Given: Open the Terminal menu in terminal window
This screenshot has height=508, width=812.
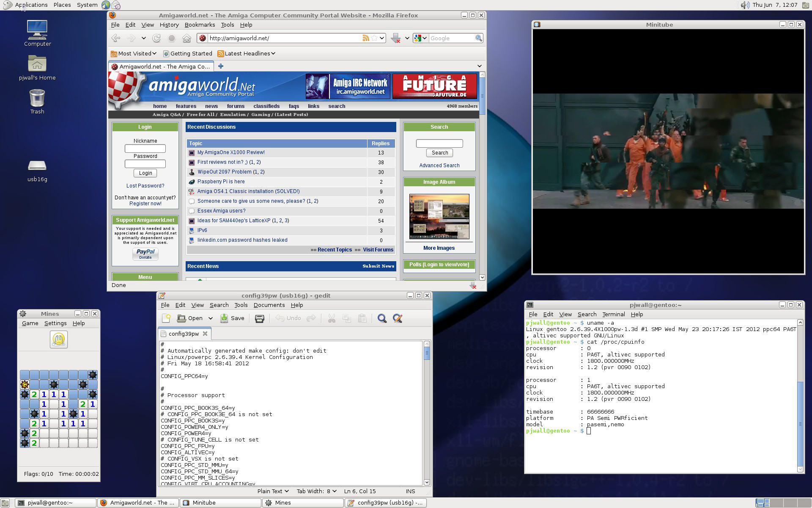Looking at the screenshot, I should 613,314.
